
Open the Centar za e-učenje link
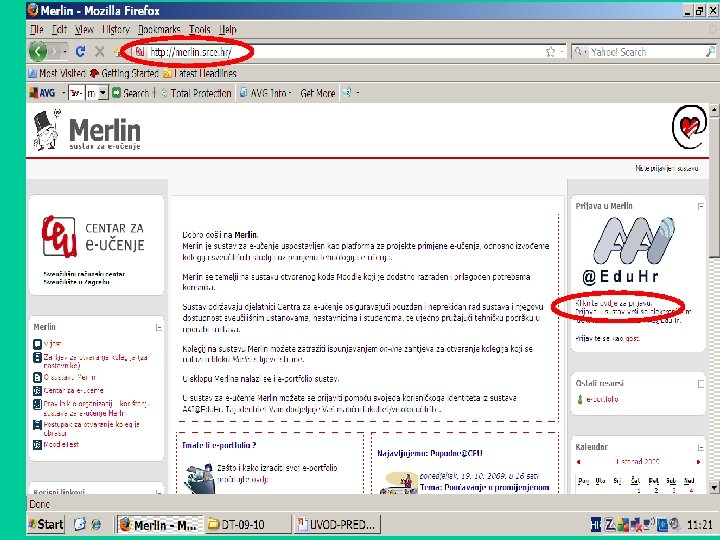(x=73, y=391)
